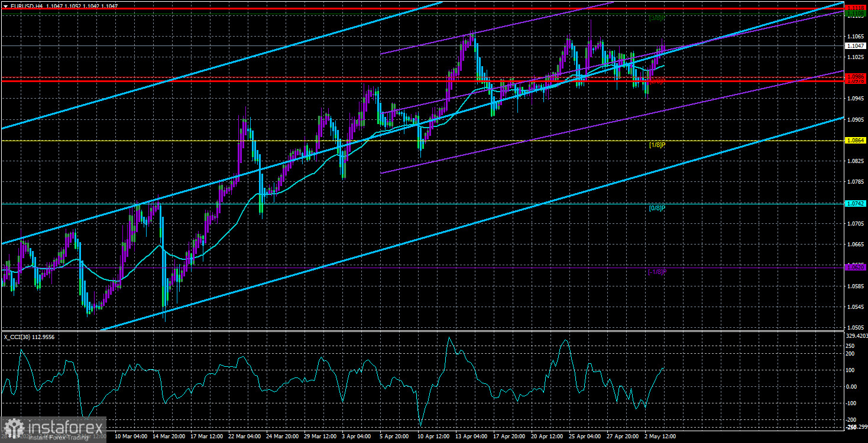Click the 24 Mar 20:00 time label
868x443 pixels.
click(x=283, y=437)
